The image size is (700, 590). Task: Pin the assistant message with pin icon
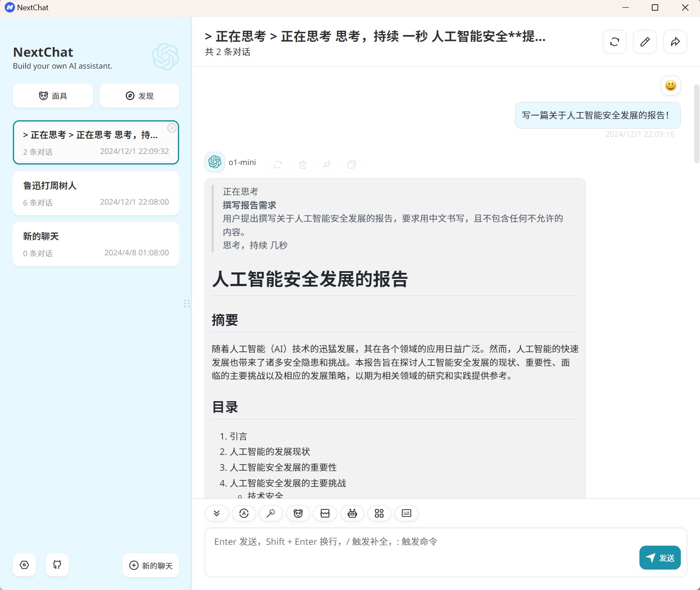tap(327, 165)
